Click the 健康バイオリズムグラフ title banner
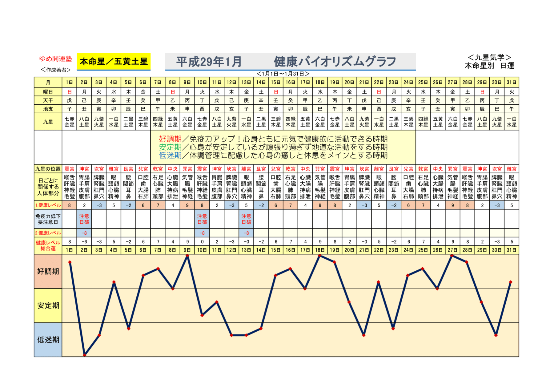 pyautogui.click(x=290, y=62)
